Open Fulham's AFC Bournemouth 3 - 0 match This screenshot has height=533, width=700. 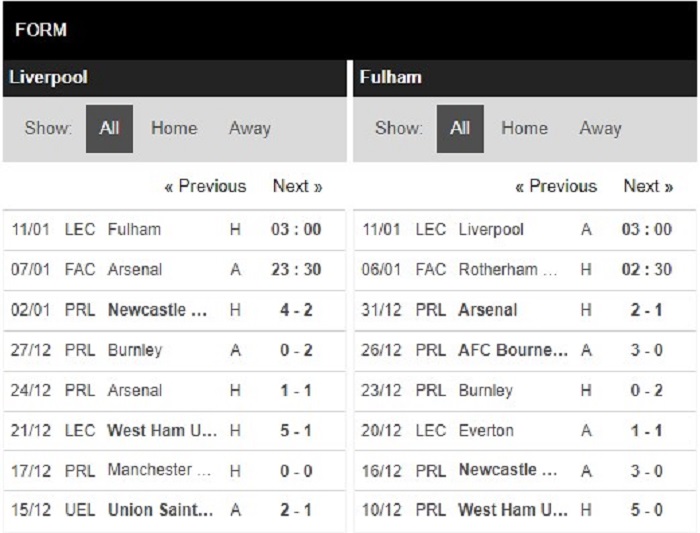click(x=525, y=350)
